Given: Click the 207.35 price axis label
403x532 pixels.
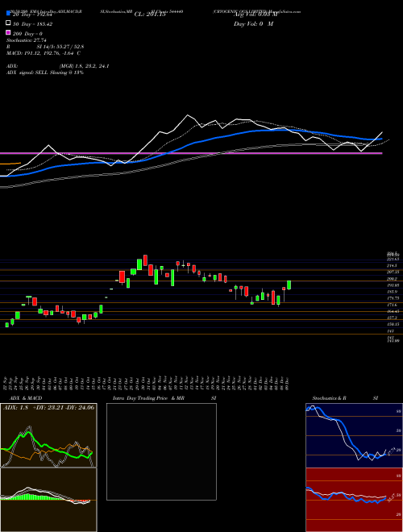Looking at the screenshot, I should (x=394, y=272).
